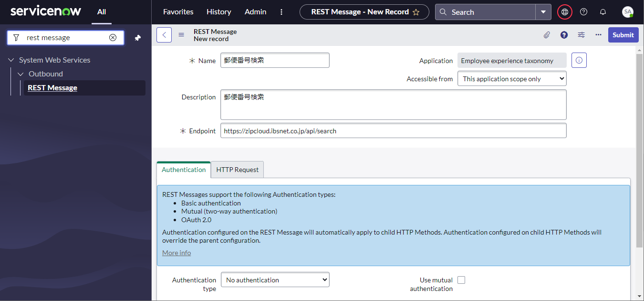This screenshot has height=301, width=644.
Task: Open the Admin menu
Action: click(x=255, y=11)
